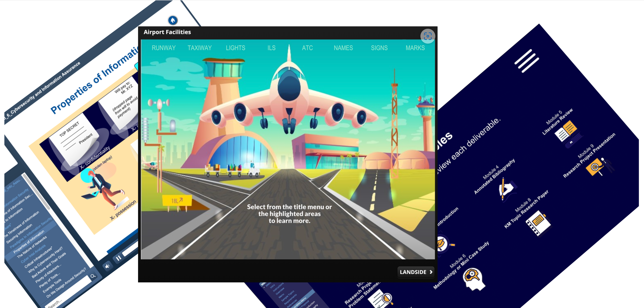The image size is (644, 308).
Task: Select ILS in the title menu
Action: tap(271, 48)
